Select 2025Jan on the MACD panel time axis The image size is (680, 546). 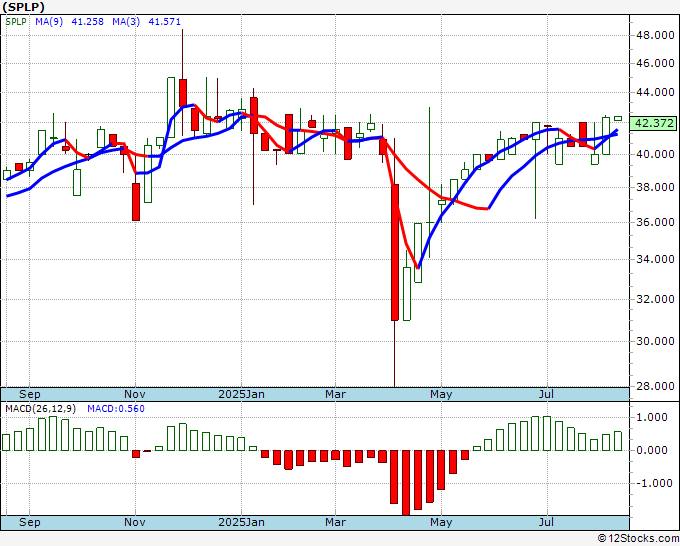pos(241,522)
